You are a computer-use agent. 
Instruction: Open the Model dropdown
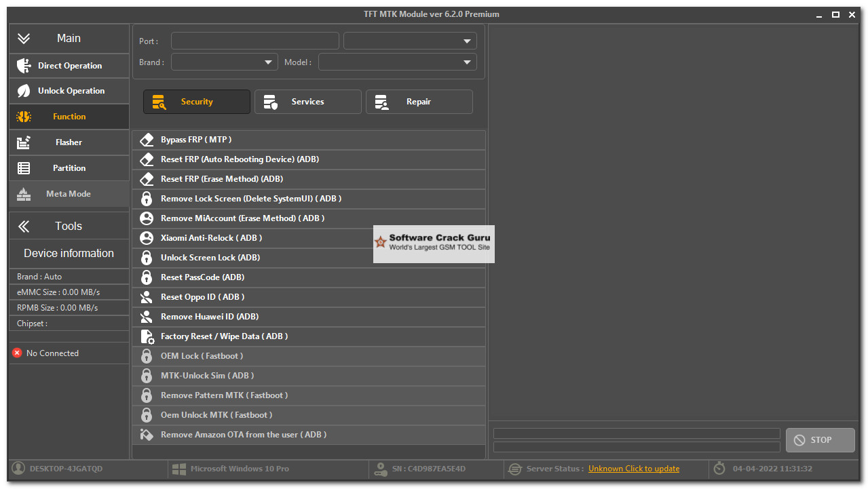pyautogui.click(x=398, y=62)
